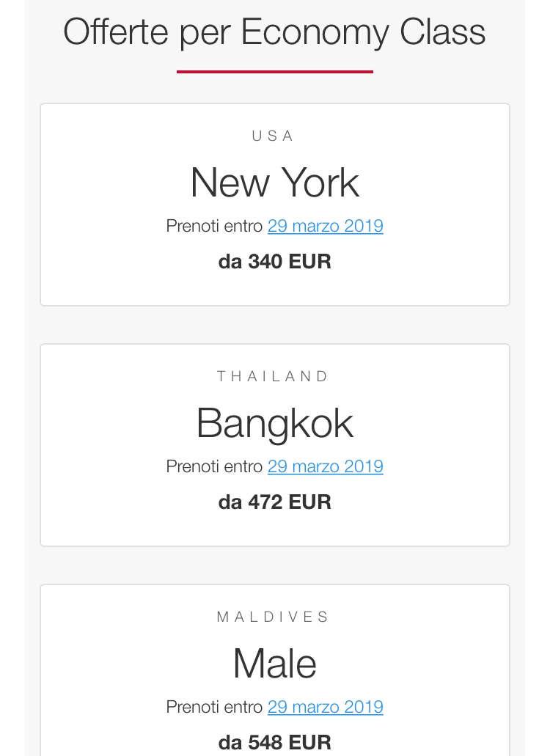Click 'Prenoti entro' text in Bangkok card
The image size is (550, 756).
click(214, 466)
